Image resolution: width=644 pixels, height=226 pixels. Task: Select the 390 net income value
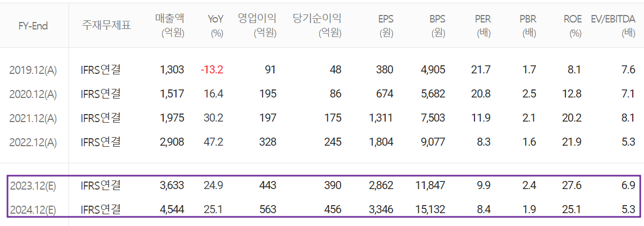(332, 185)
